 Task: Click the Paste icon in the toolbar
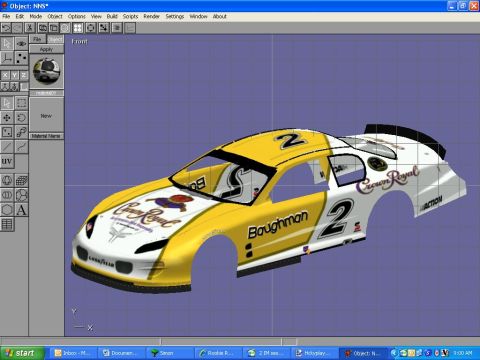point(54,28)
